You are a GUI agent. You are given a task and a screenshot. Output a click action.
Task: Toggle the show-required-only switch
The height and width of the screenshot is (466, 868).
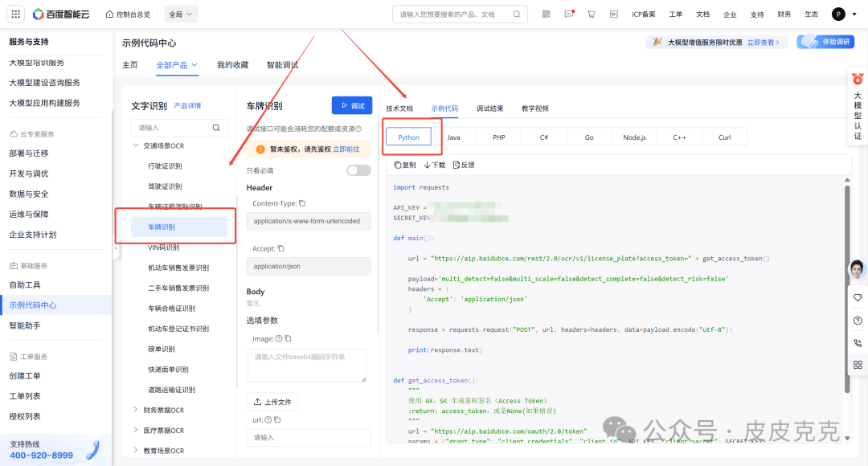pos(358,170)
